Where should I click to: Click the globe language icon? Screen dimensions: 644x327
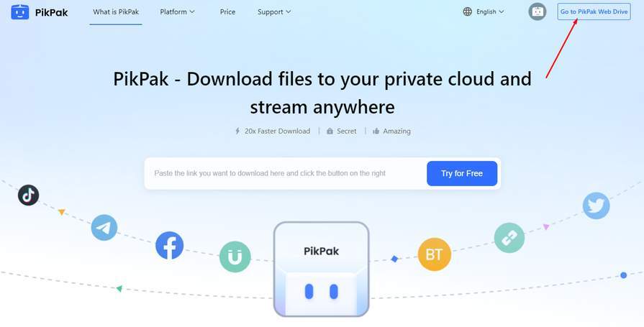coord(468,12)
